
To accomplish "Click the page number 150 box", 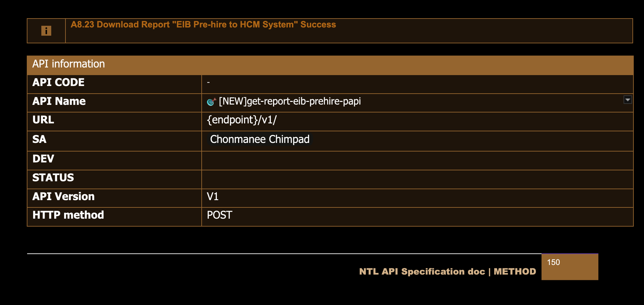I will tap(569, 267).
